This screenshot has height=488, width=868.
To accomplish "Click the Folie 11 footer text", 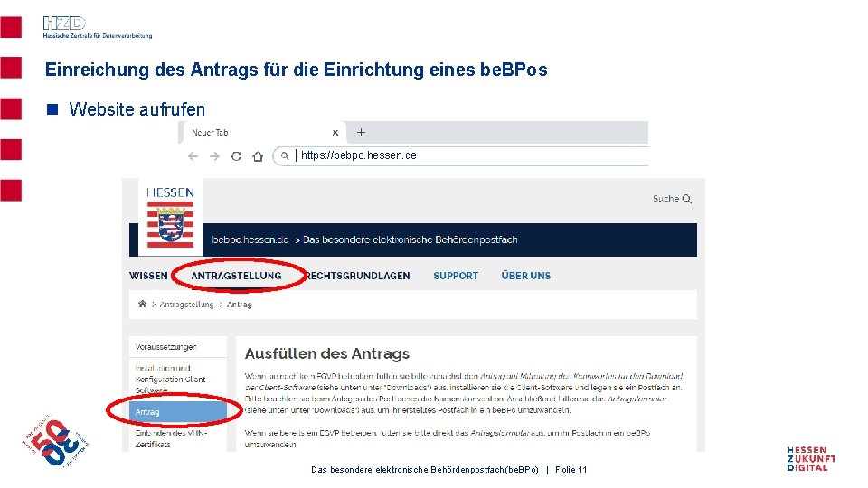I will click(571, 470).
